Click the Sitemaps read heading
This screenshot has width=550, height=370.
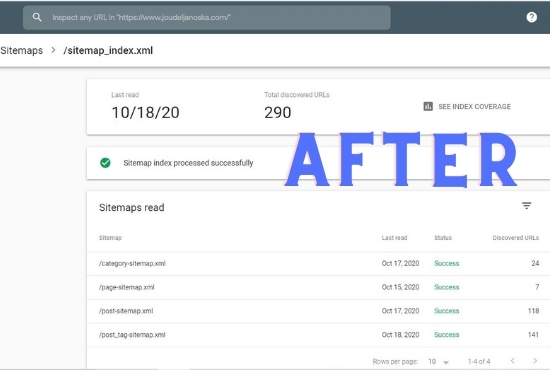tap(132, 208)
